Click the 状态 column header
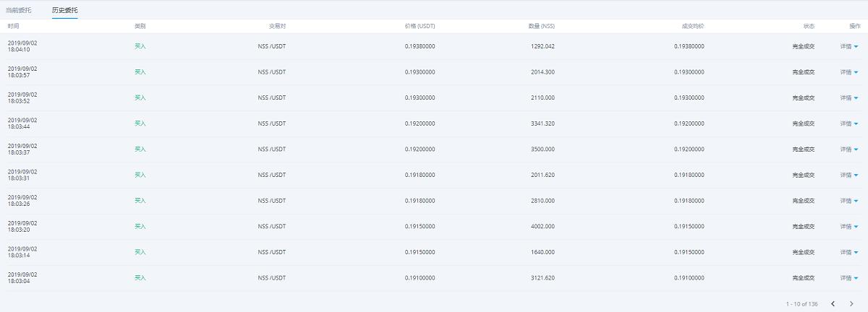Screen dimensions: 868x312 pos(809,26)
